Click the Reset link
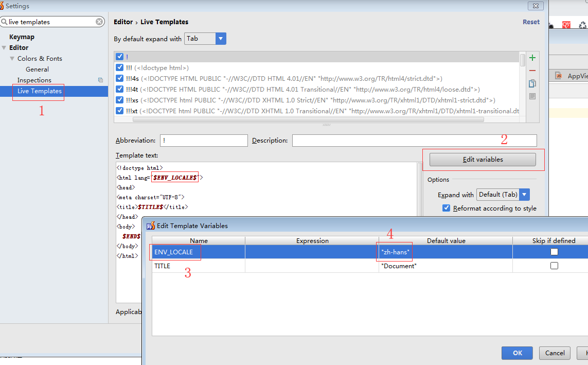The width and height of the screenshot is (588, 365). [x=531, y=22]
